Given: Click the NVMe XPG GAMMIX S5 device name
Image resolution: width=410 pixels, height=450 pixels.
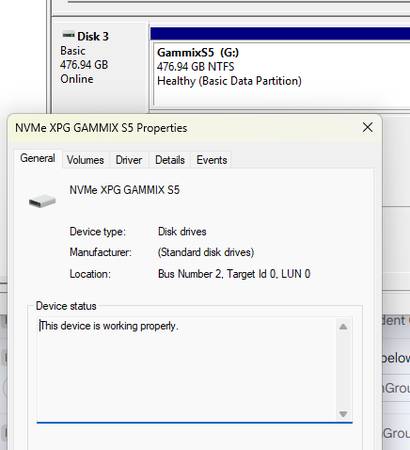Looking at the screenshot, I should pos(124,190).
